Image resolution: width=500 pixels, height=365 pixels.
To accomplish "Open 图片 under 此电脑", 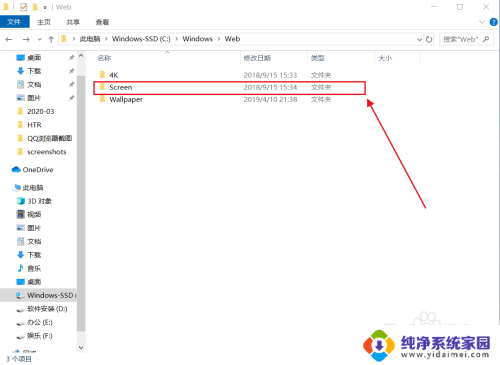I will [34, 228].
